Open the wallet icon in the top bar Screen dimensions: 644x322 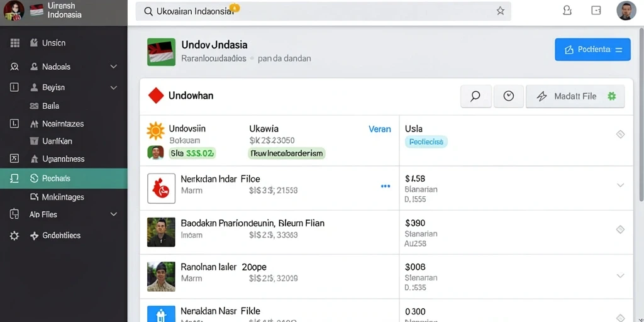tap(596, 11)
